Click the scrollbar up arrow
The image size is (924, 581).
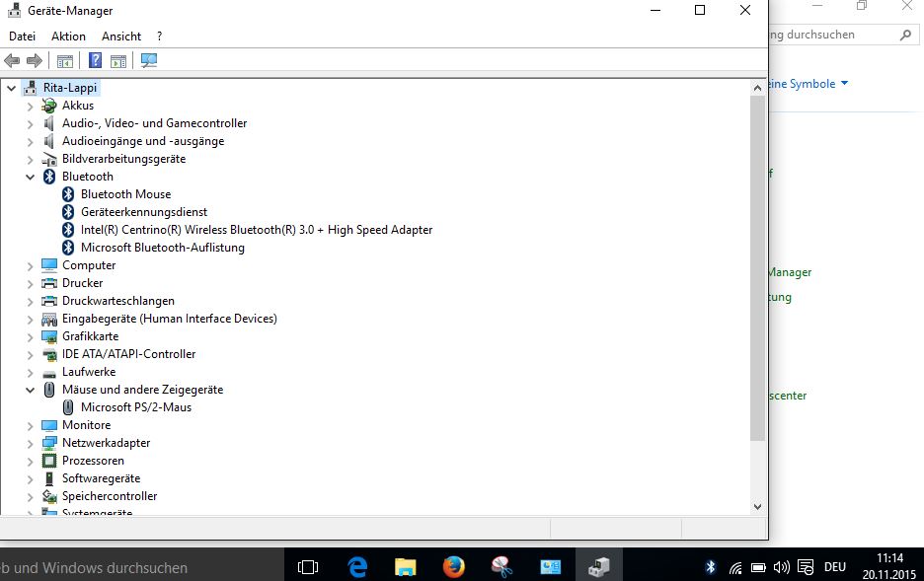click(757, 88)
